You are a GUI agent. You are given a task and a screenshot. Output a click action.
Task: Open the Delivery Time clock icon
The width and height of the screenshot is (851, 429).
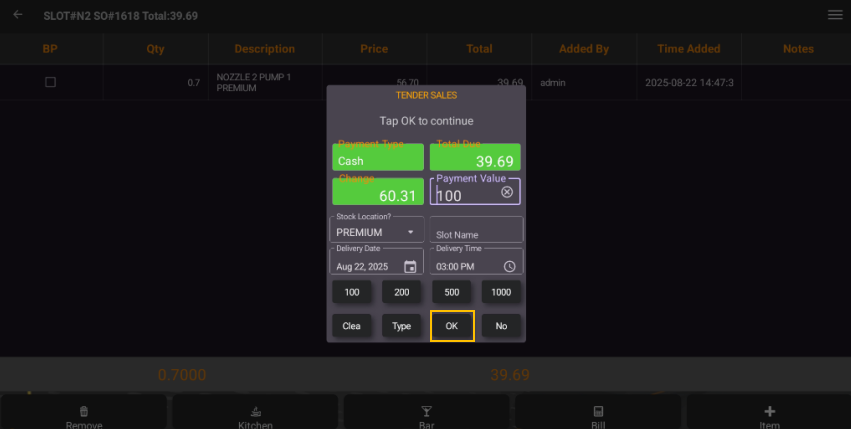coord(509,266)
